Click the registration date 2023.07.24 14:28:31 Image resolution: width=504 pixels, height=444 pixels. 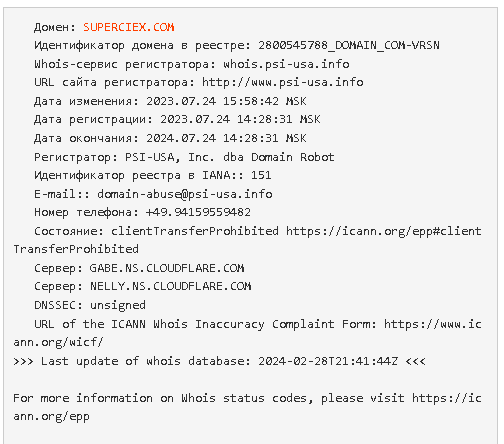tap(226, 119)
